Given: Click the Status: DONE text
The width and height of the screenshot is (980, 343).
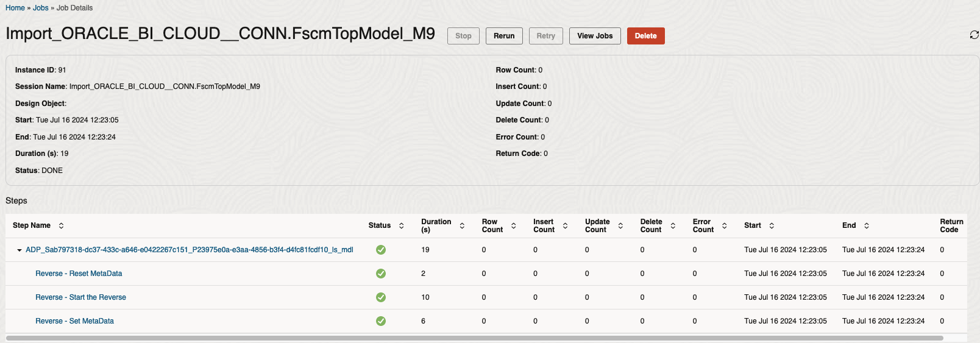Looking at the screenshot, I should pyautogui.click(x=39, y=171).
